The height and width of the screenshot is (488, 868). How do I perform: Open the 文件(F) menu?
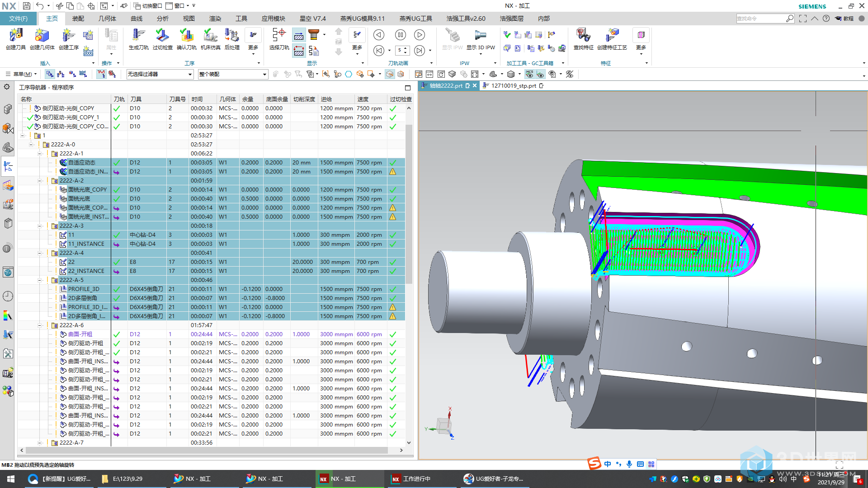click(x=19, y=19)
